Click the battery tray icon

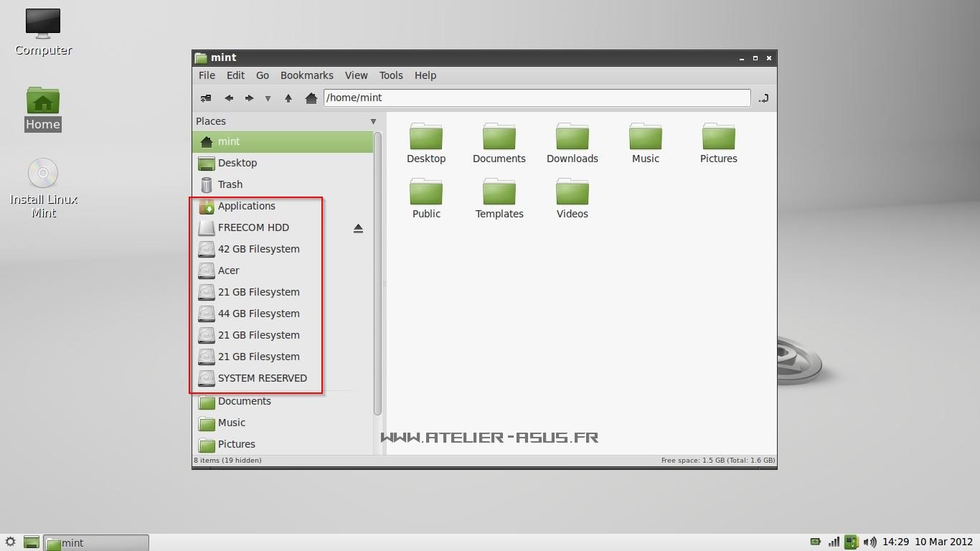[816, 542]
